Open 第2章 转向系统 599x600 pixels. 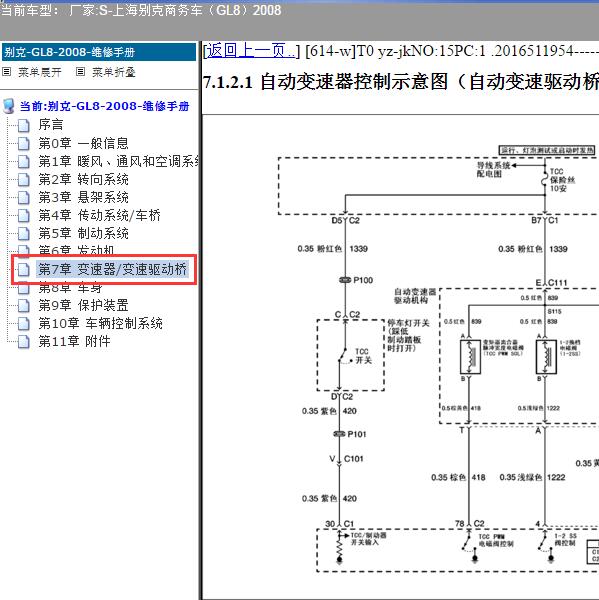[83, 179]
